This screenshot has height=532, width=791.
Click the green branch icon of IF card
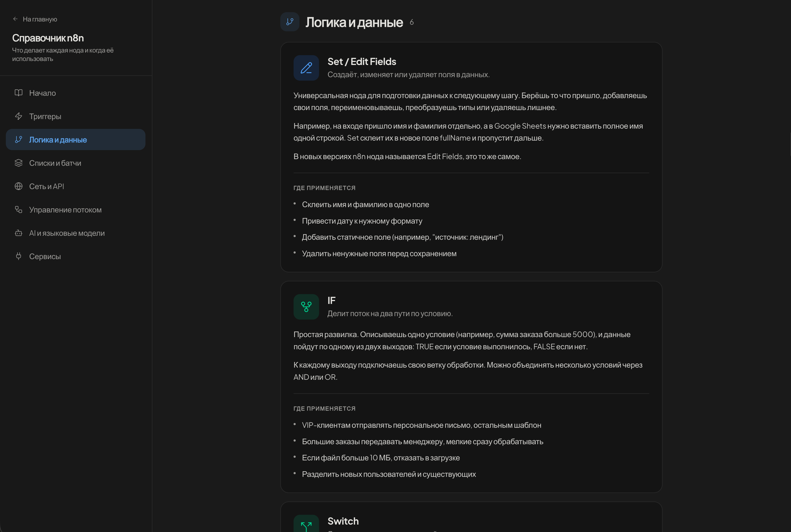click(x=306, y=307)
